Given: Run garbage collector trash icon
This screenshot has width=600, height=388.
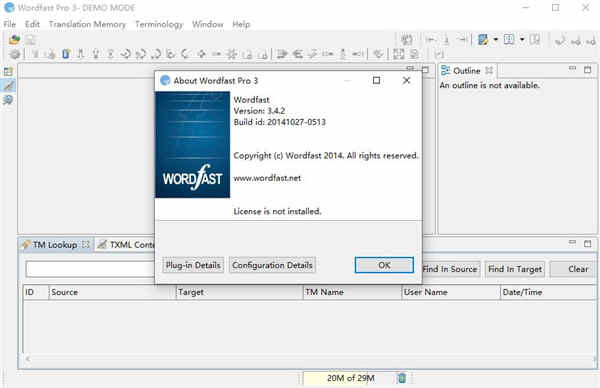Looking at the screenshot, I should click(401, 378).
